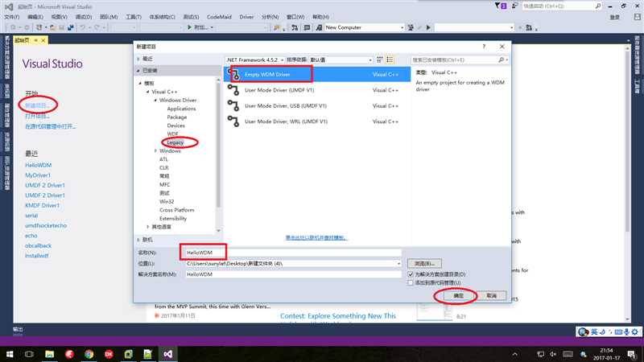The image size is (644, 362).
Task: Collapse the Visual C++ tree node
Action: (148, 92)
